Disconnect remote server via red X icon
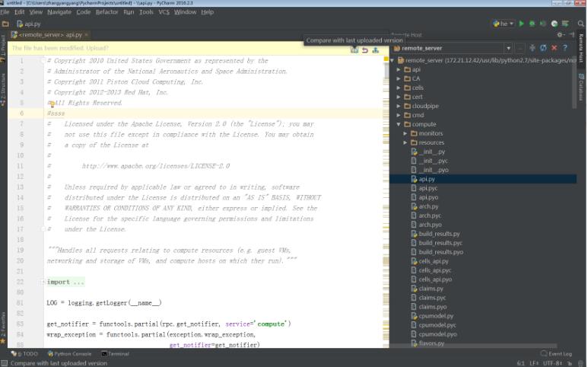The width and height of the screenshot is (588, 367). (555, 48)
